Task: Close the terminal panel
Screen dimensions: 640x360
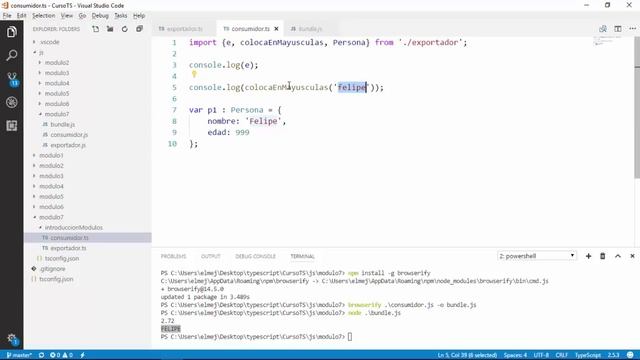Action: coord(632,256)
